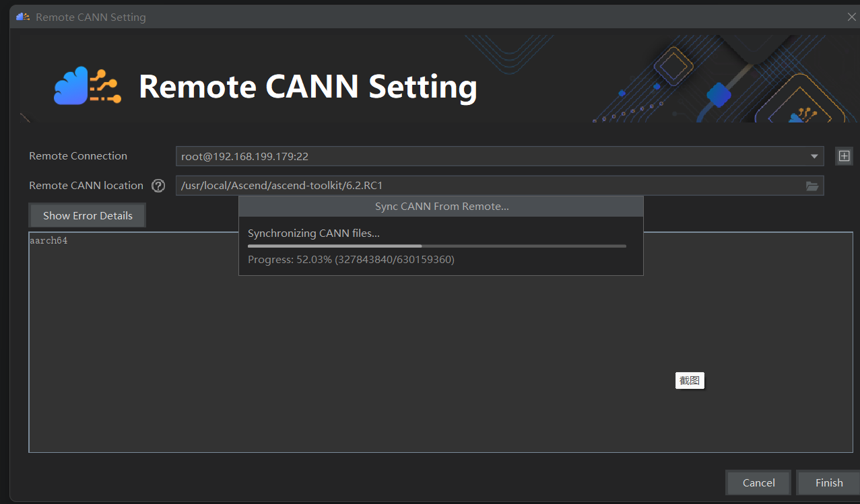This screenshot has width=860, height=504.
Task: Click the synchronizing CANN files progress bar
Action: (437, 246)
